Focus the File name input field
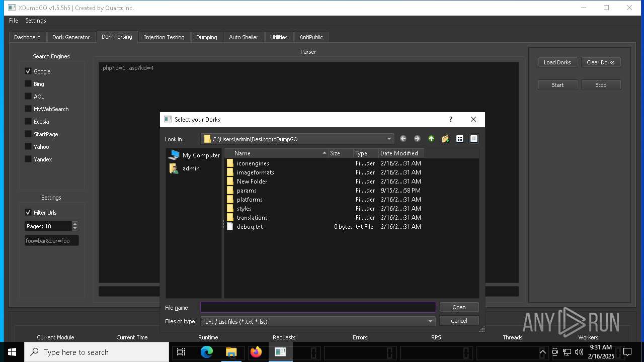The height and width of the screenshot is (362, 644). click(x=318, y=307)
